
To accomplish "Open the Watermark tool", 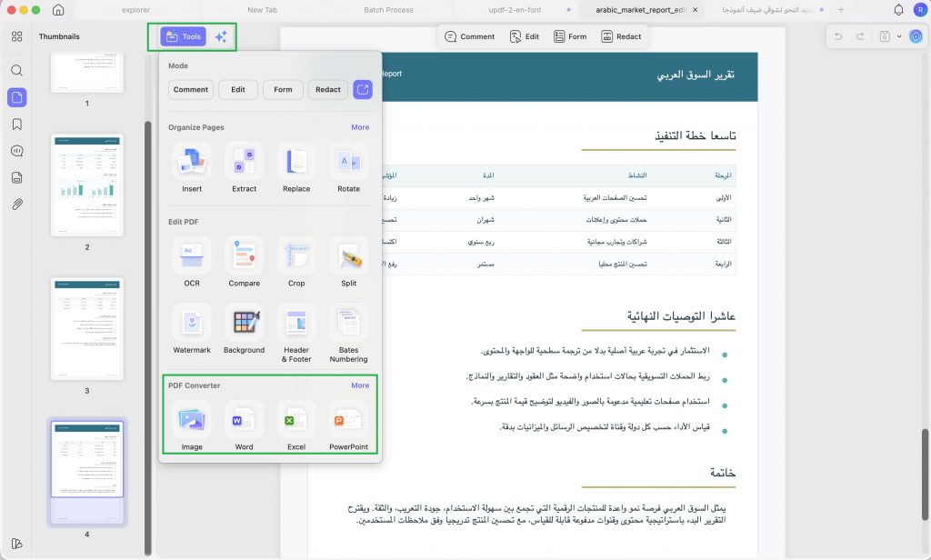I will click(192, 329).
